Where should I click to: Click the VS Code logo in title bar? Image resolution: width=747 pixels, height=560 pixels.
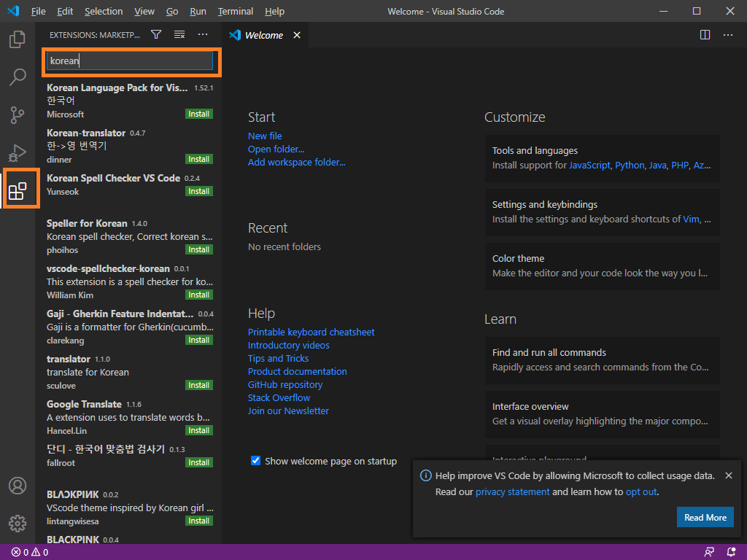click(13, 11)
